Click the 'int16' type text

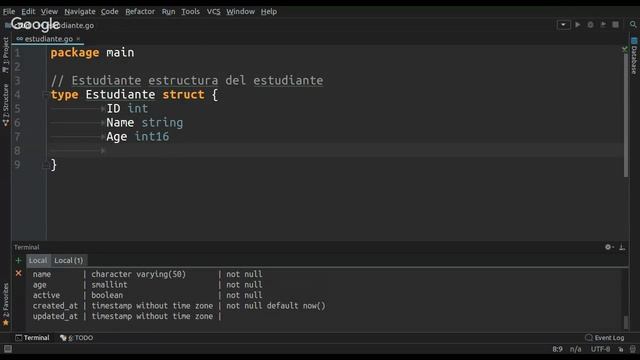click(x=151, y=137)
